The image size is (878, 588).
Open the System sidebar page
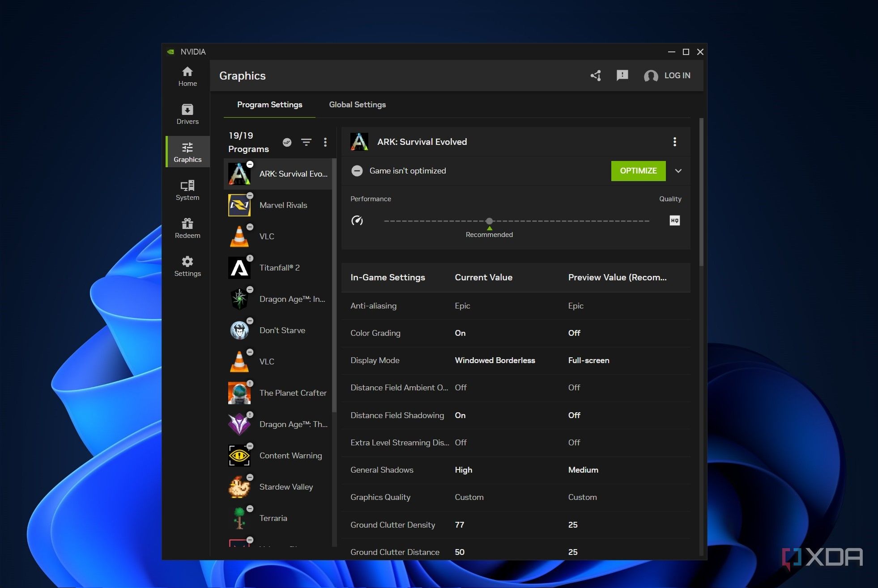click(x=188, y=190)
